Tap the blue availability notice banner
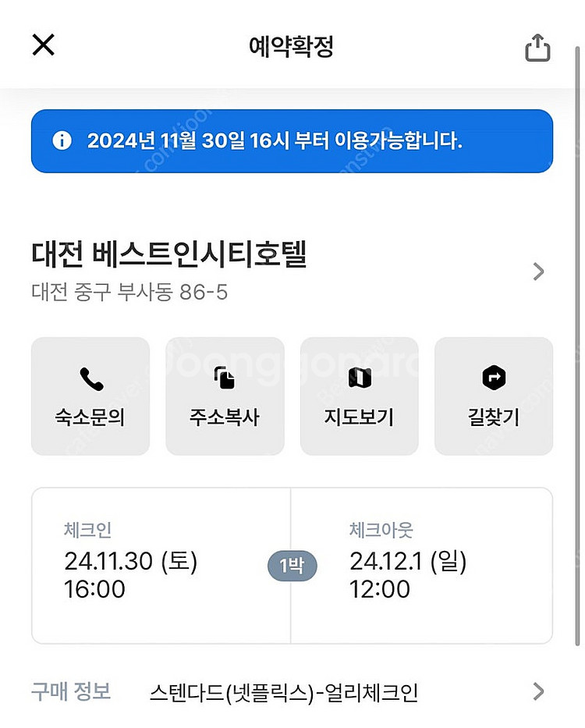Viewport: 585px width, 728px height. pyautogui.click(x=292, y=141)
